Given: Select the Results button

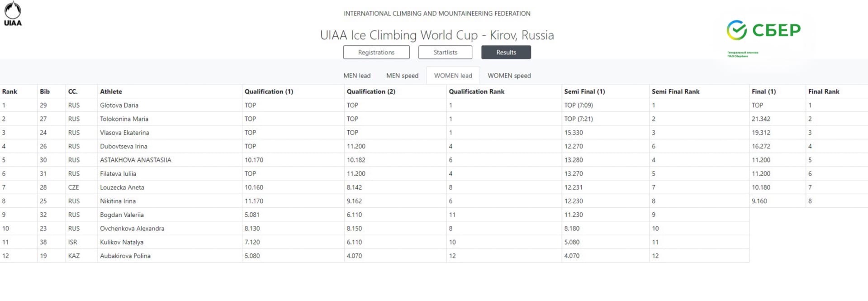Looking at the screenshot, I should tap(506, 53).
